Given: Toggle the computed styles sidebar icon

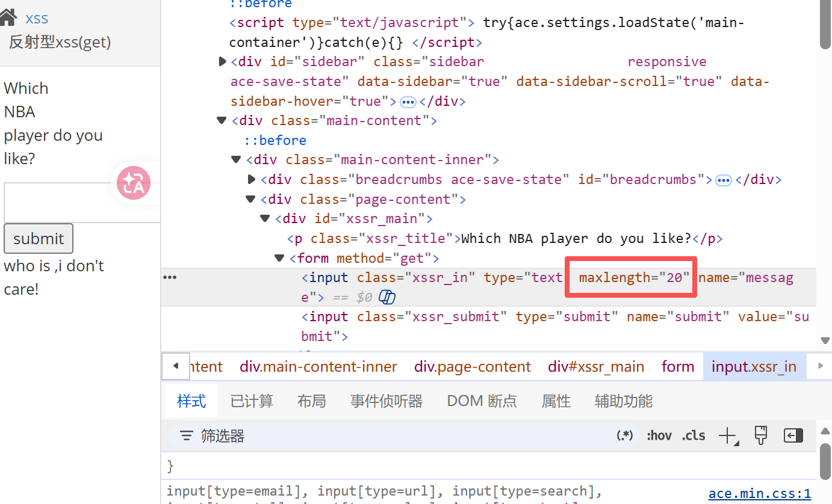Looking at the screenshot, I should pyautogui.click(x=793, y=435).
